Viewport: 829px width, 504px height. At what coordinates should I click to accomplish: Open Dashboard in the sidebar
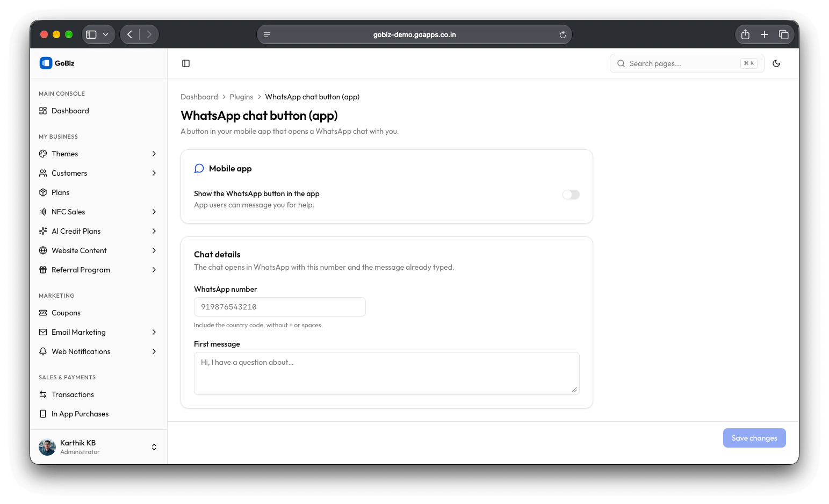[x=98, y=111]
